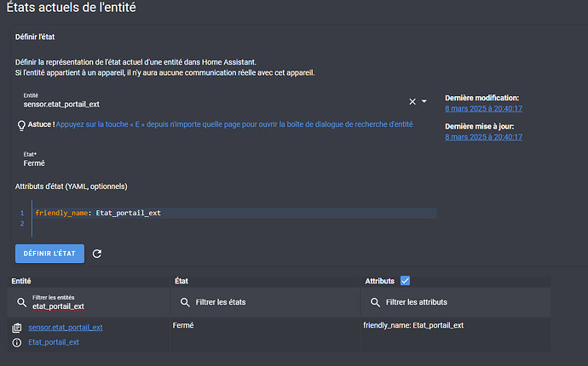Uncheck the Attributs checkbox
The width and height of the screenshot is (588, 366).
pyautogui.click(x=405, y=281)
